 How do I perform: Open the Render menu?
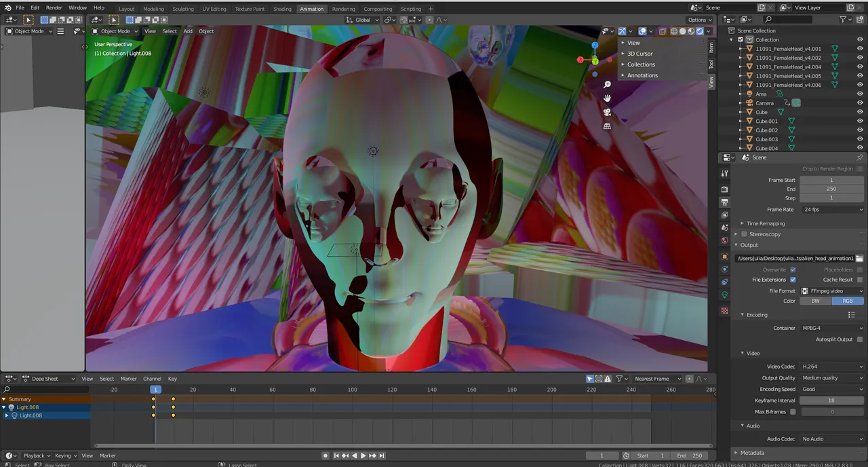tap(54, 7)
